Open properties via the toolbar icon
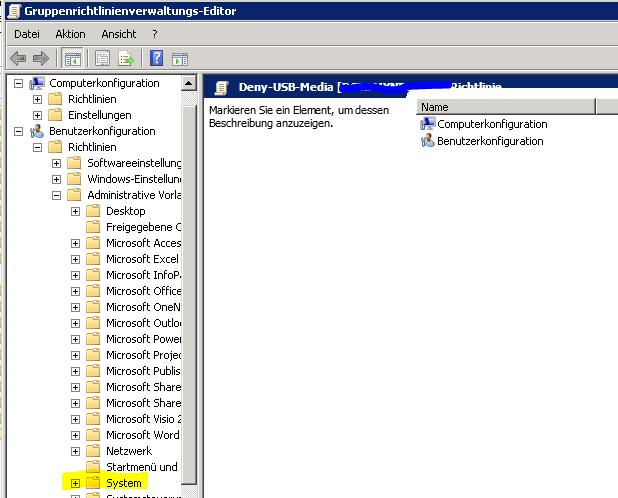Screen dimensions: 618x498 click(102, 58)
